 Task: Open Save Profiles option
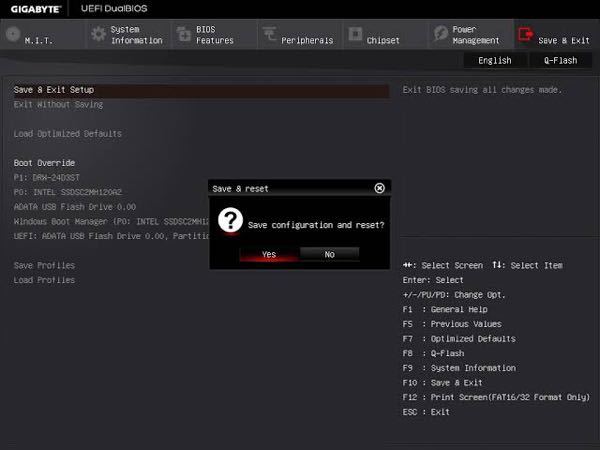point(44,265)
